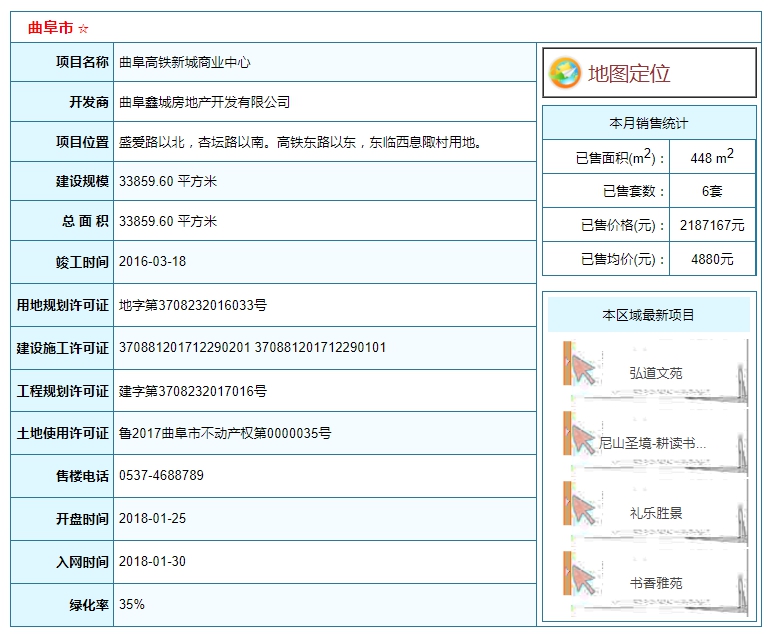Click the 已售价格(元) label
Image resolution: width=770 pixels, height=634 pixels.
(623, 225)
